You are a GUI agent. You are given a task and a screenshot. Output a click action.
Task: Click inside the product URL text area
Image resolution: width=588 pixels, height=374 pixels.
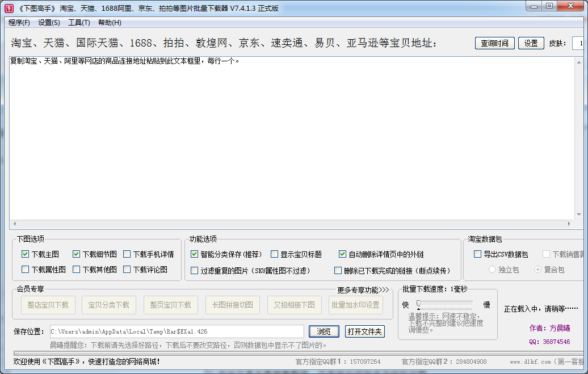[292, 139]
